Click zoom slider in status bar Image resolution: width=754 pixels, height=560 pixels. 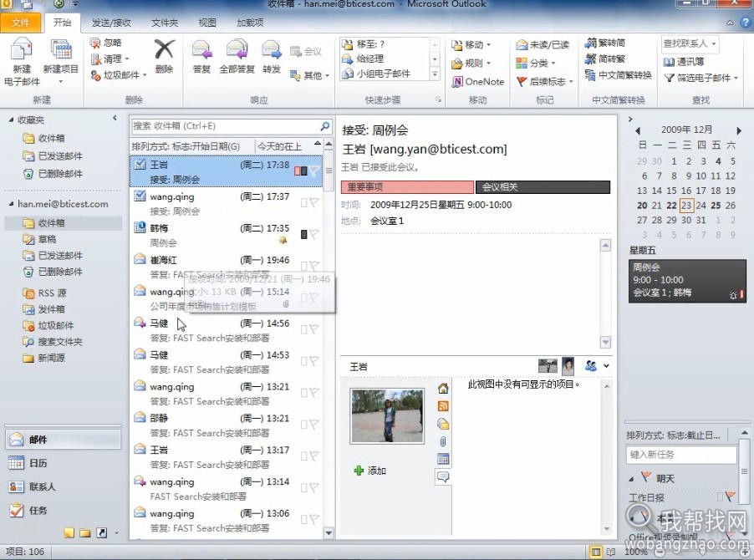702,552
